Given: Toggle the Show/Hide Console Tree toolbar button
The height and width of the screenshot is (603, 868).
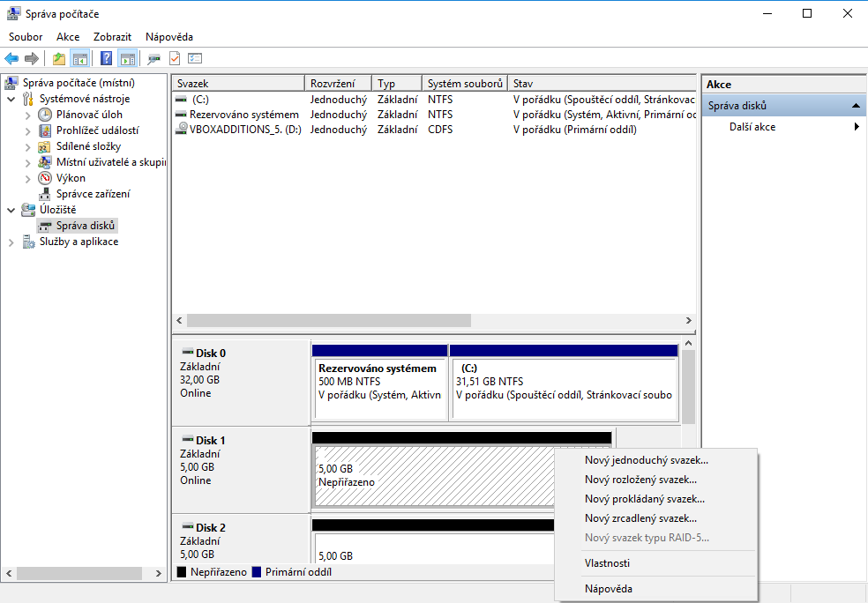Looking at the screenshot, I should click(x=80, y=59).
